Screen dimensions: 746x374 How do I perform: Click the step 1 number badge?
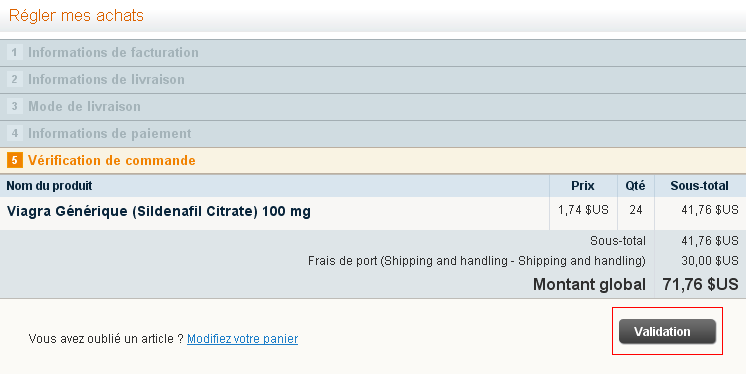click(15, 52)
